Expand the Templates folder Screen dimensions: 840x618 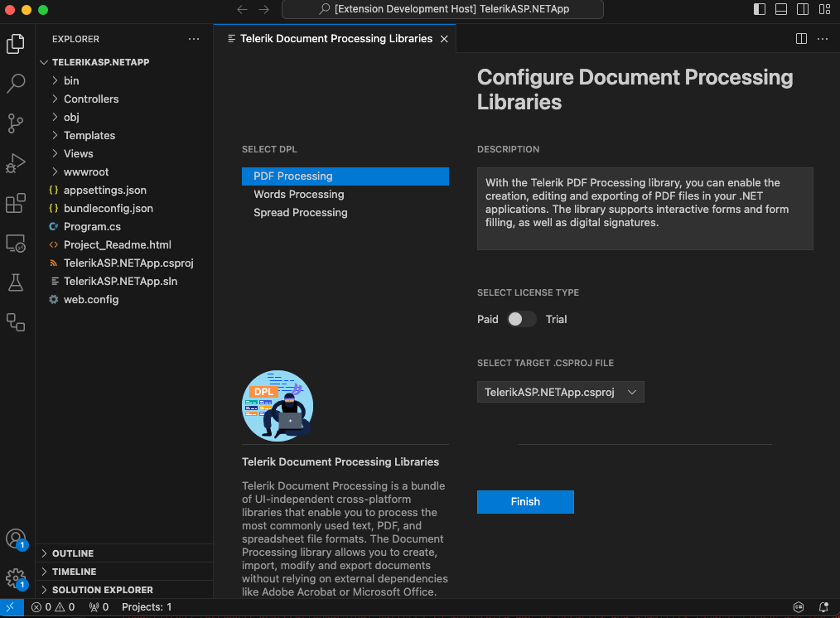tap(124, 136)
